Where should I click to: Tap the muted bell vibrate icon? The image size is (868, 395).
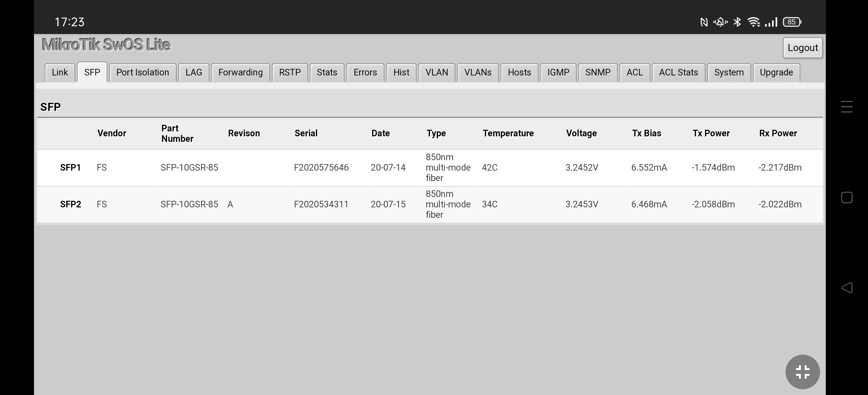pyautogui.click(x=720, y=22)
